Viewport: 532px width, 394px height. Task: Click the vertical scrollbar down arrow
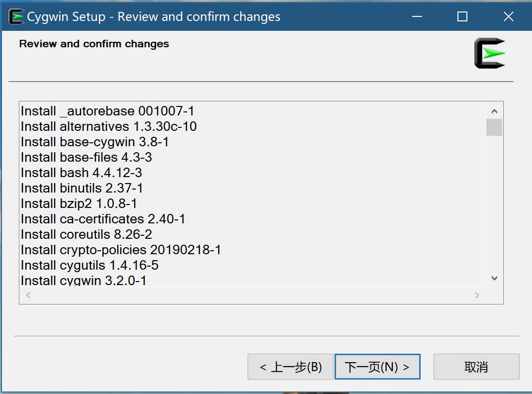point(494,279)
